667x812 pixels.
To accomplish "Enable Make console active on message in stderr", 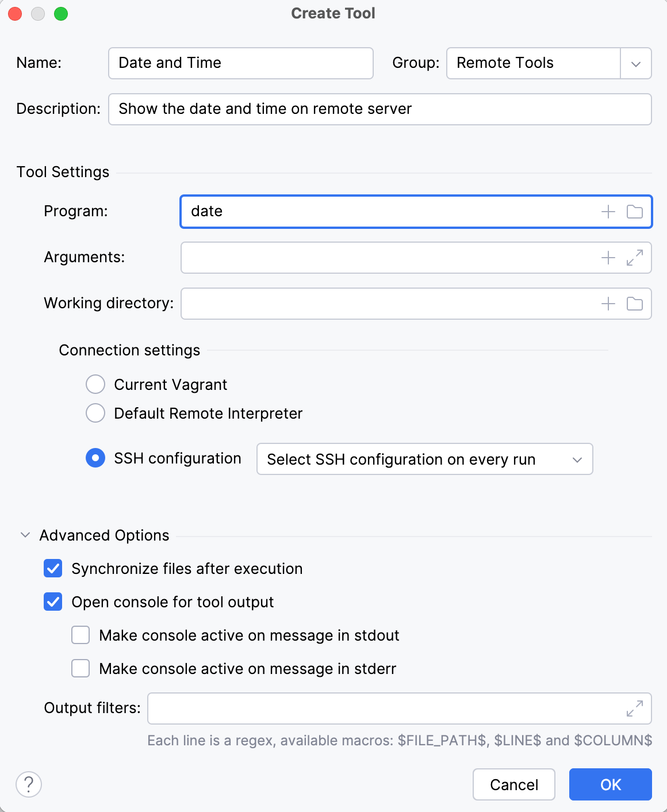I will 80,668.
